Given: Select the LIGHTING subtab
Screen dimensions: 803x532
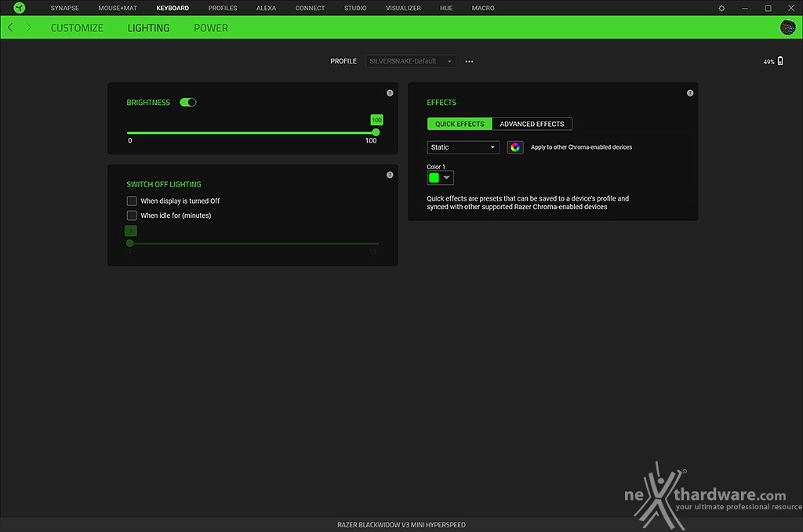Looking at the screenshot, I should point(148,28).
